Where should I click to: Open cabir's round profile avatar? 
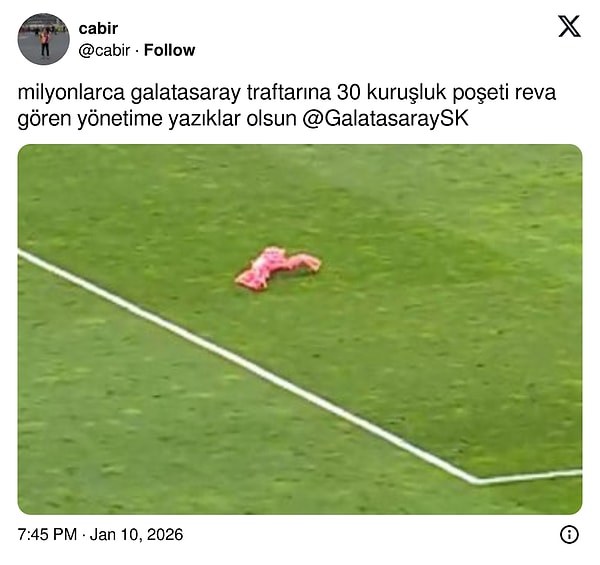point(44,39)
